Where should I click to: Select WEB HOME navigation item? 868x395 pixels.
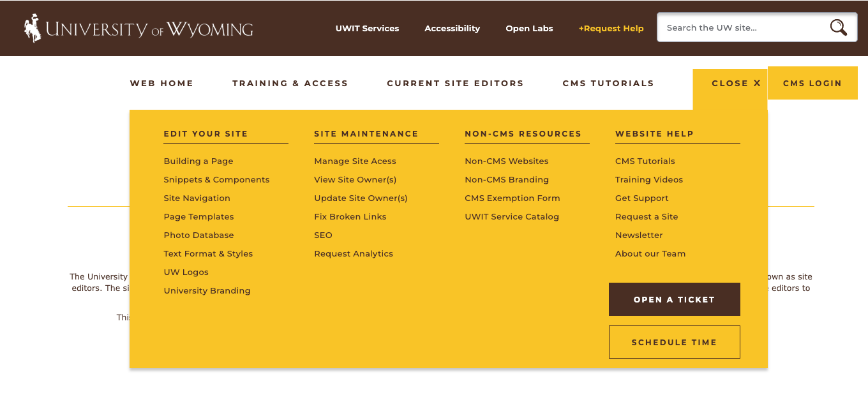161,83
